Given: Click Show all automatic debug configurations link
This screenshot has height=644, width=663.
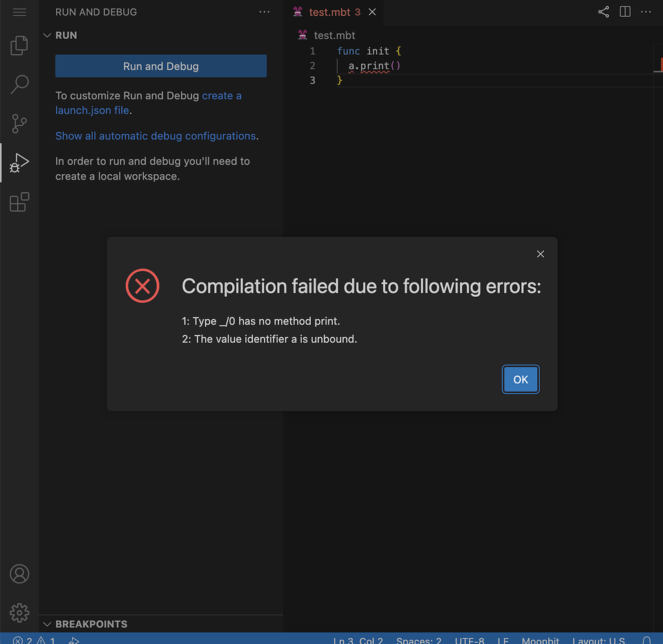Looking at the screenshot, I should click(x=155, y=136).
